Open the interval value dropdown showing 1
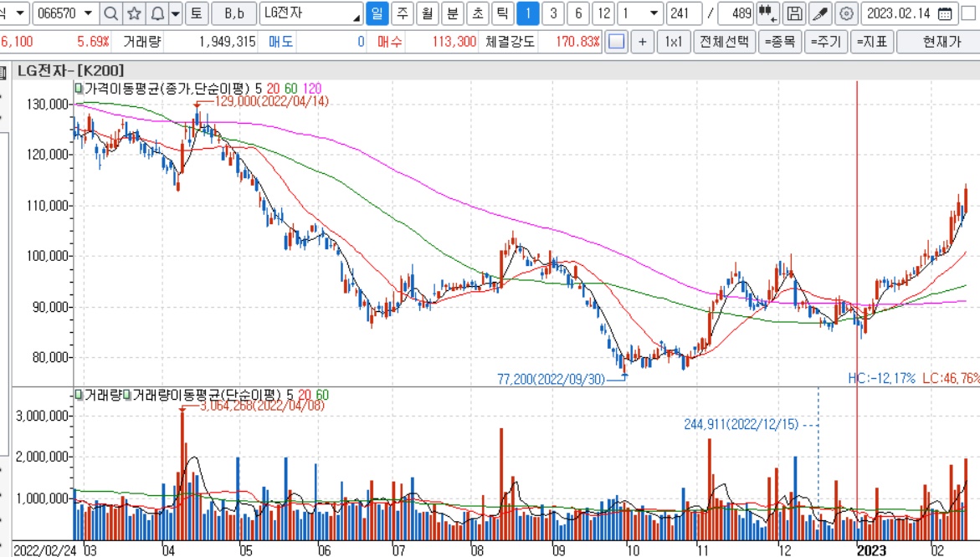This screenshot has width=980, height=557. [654, 13]
